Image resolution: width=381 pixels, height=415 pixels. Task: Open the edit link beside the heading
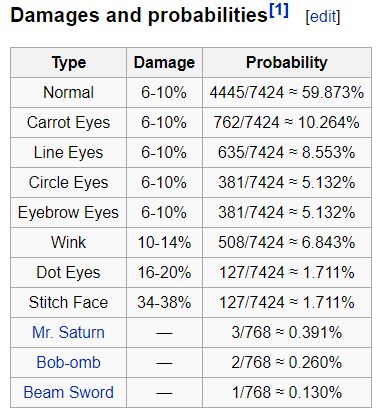point(323,17)
